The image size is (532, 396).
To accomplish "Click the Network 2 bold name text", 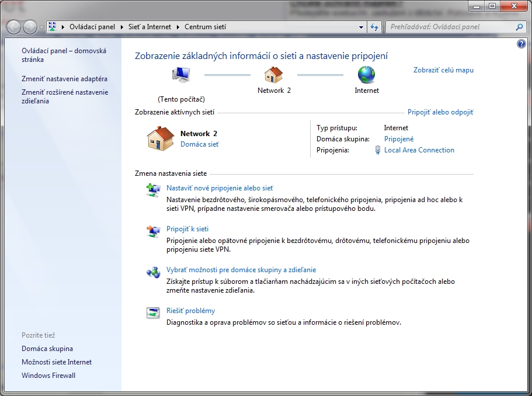I will (199, 134).
